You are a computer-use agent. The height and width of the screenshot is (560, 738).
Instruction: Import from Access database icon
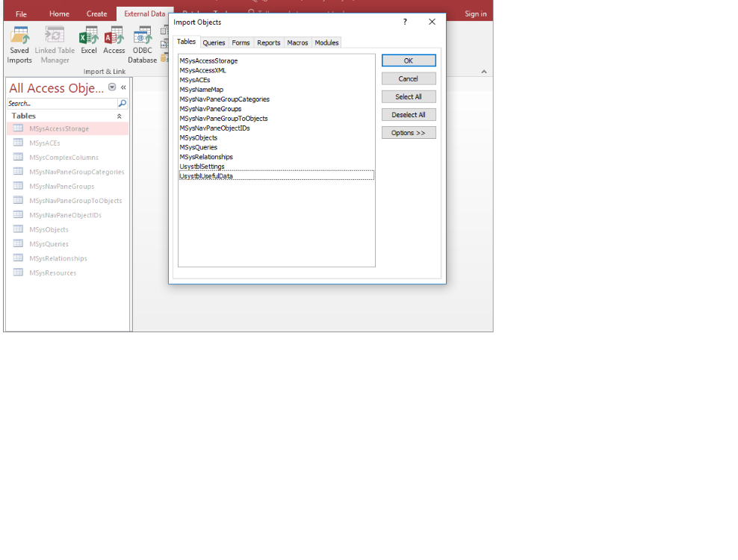[114, 41]
